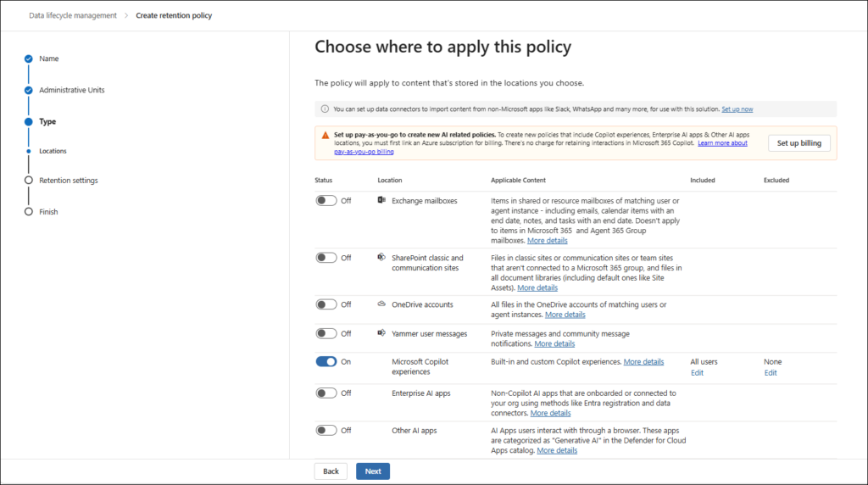Image resolution: width=868 pixels, height=485 pixels.
Task: Edit excluded users for Copilot experiences
Action: [x=770, y=373]
